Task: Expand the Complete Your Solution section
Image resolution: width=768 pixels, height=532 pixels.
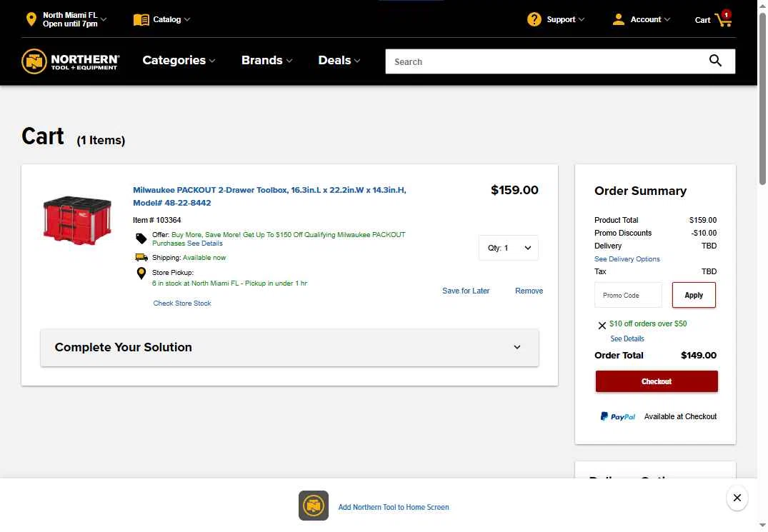Action: [x=289, y=348]
